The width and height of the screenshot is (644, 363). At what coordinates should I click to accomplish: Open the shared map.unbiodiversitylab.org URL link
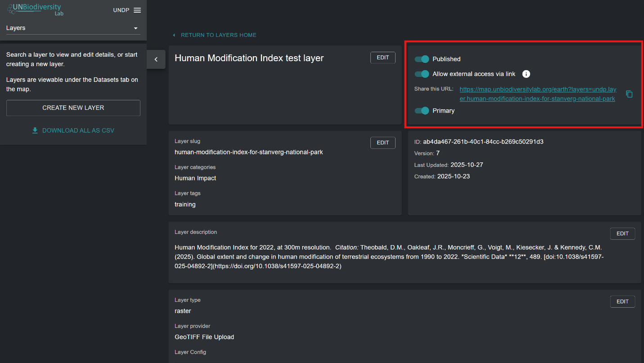pyautogui.click(x=537, y=94)
